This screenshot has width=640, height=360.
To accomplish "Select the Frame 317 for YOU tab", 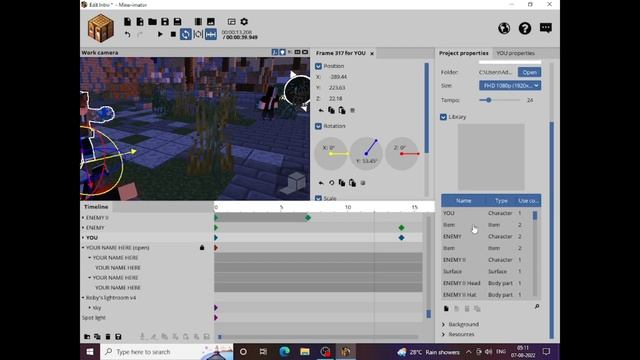I will tap(341, 53).
